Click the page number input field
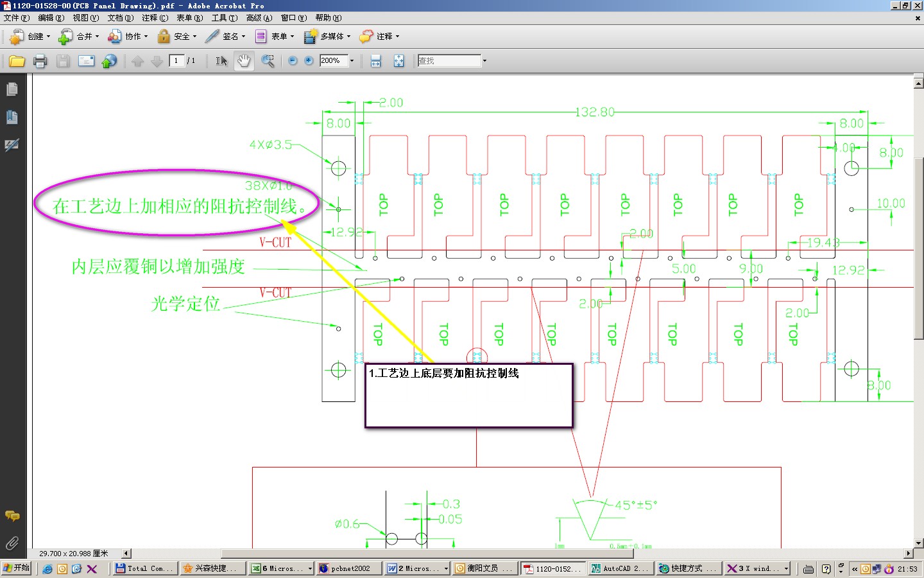The width and height of the screenshot is (924, 578). 177,60
